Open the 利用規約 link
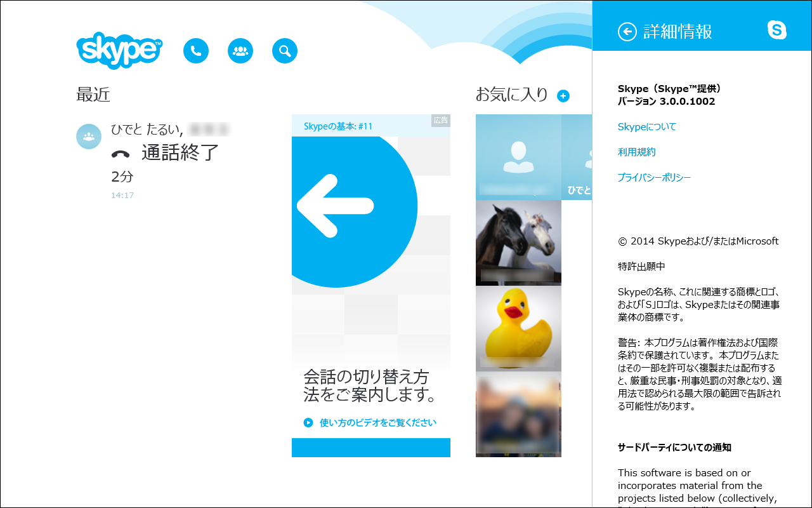The image size is (812, 508). tap(638, 152)
